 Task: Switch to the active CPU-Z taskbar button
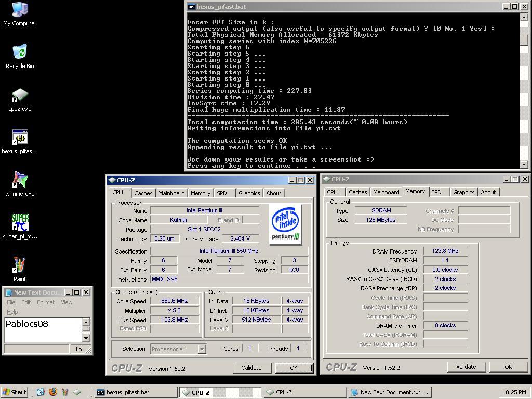[x=220, y=392]
